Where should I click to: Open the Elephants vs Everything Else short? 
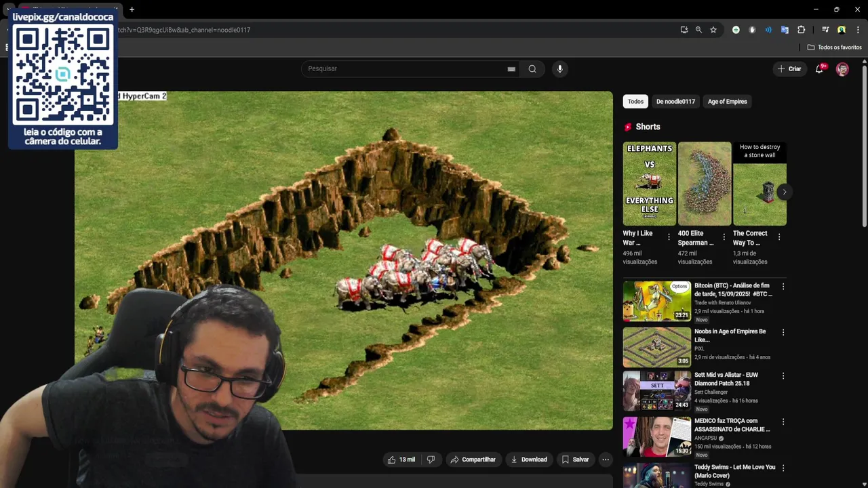(x=650, y=183)
